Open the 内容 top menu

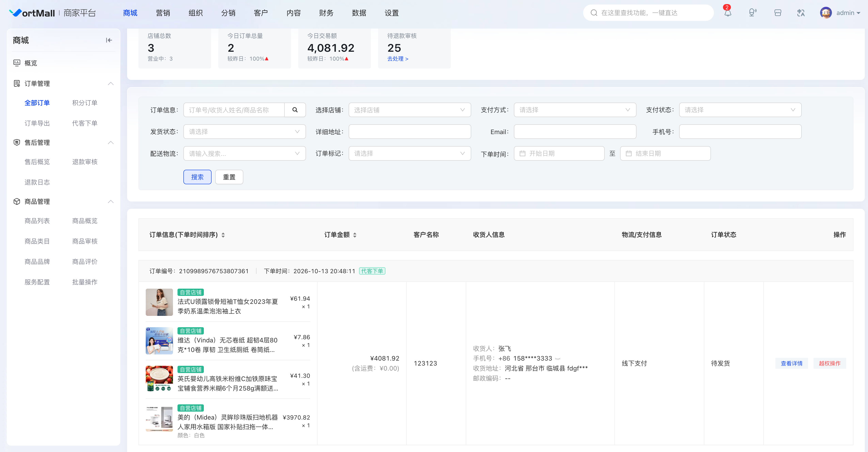293,13
